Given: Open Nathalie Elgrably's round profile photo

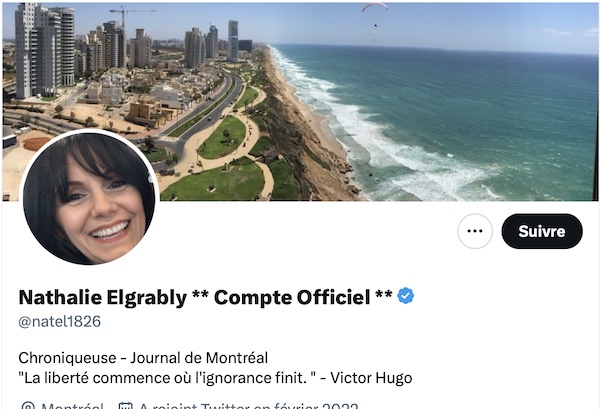Looking at the screenshot, I should click(89, 197).
